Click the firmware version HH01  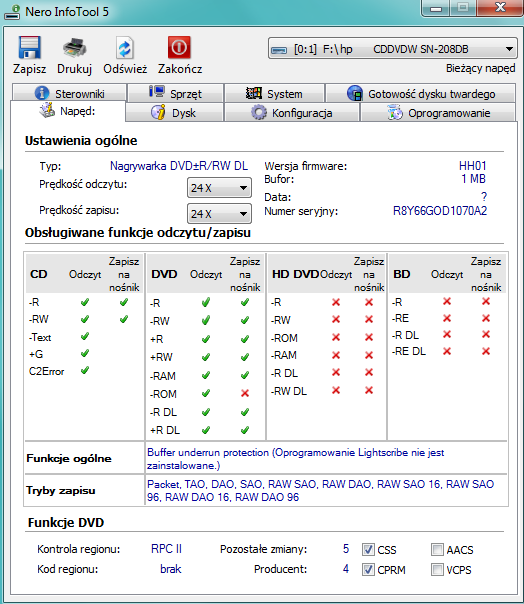pos(472,166)
